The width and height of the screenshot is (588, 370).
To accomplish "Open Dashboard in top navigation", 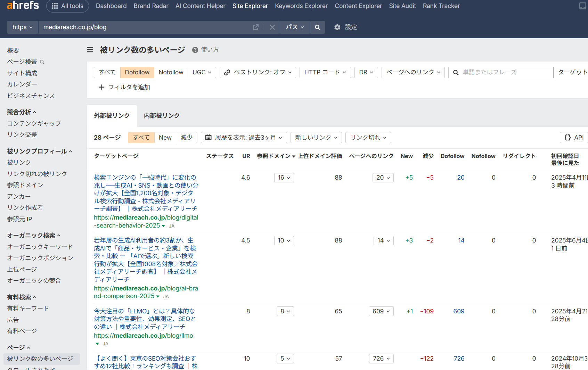I will 111,6.
